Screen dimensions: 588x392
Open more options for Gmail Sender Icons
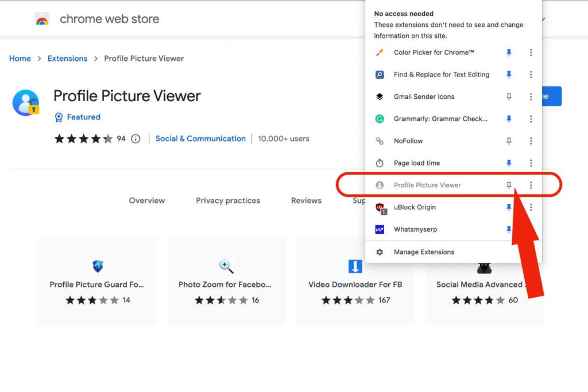(x=531, y=97)
